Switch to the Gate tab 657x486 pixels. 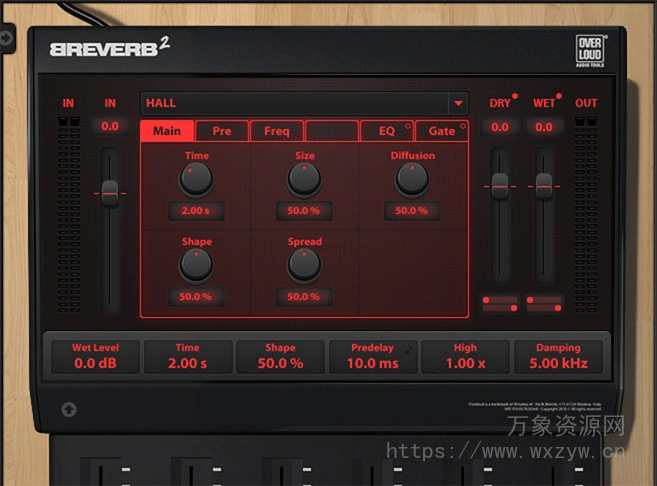[x=442, y=131]
